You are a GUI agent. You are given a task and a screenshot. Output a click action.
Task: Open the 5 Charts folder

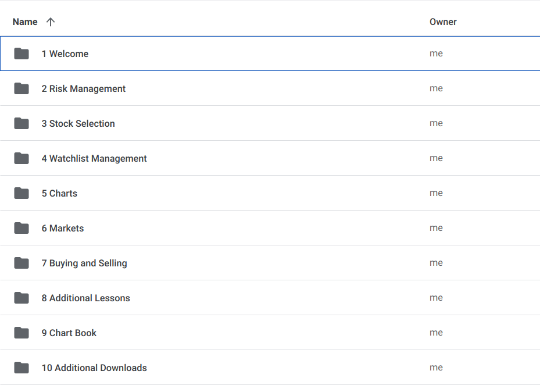click(x=59, y=193)
